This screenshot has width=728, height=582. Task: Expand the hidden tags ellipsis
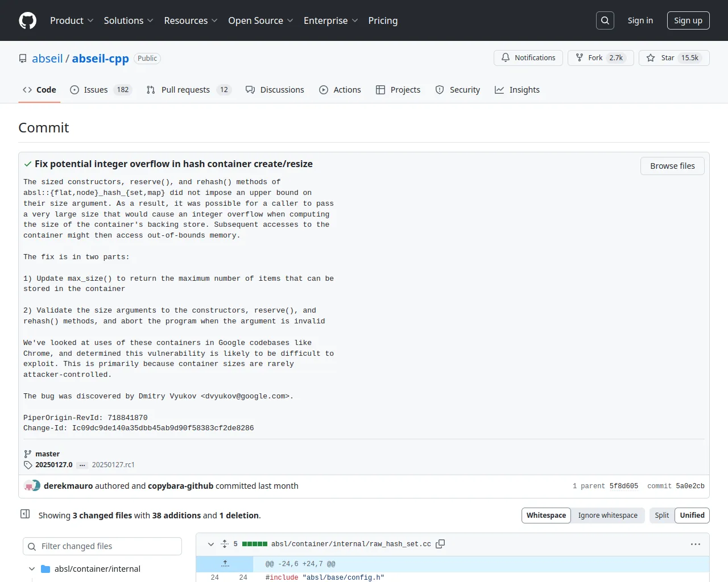coord(82,465)
